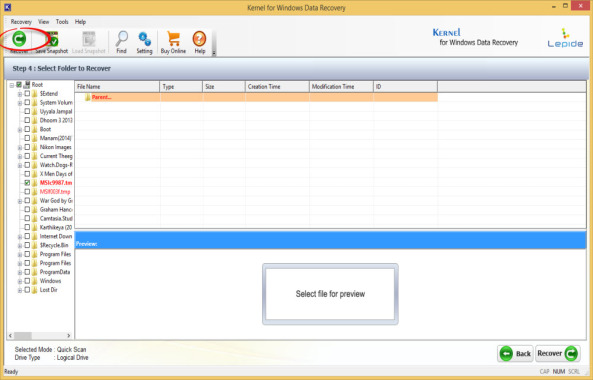593x380 pixels.
Task: Click the green arrow on bottom Recover button
Action: click(x=571, y=354)
